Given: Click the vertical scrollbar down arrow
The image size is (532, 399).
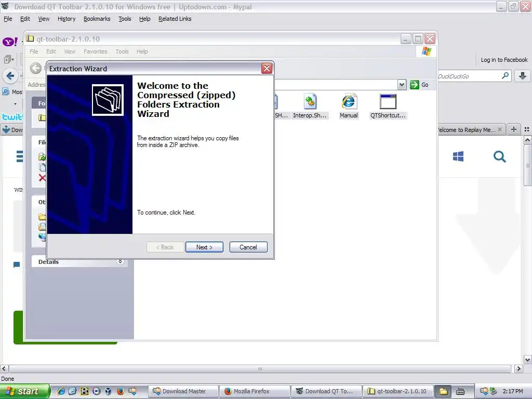Looking at the screenshot, I should (x=528, y=360).
